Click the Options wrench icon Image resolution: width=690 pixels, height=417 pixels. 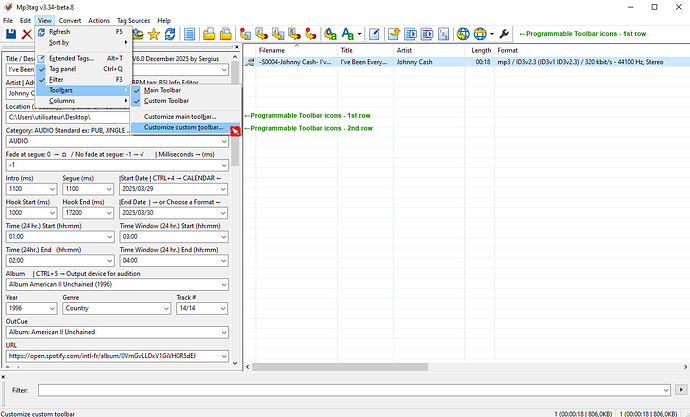click(504, 34)
